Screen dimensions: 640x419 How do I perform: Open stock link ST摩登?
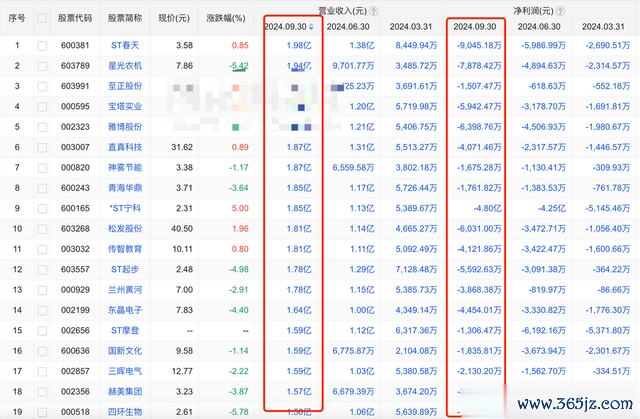(125, 330)
